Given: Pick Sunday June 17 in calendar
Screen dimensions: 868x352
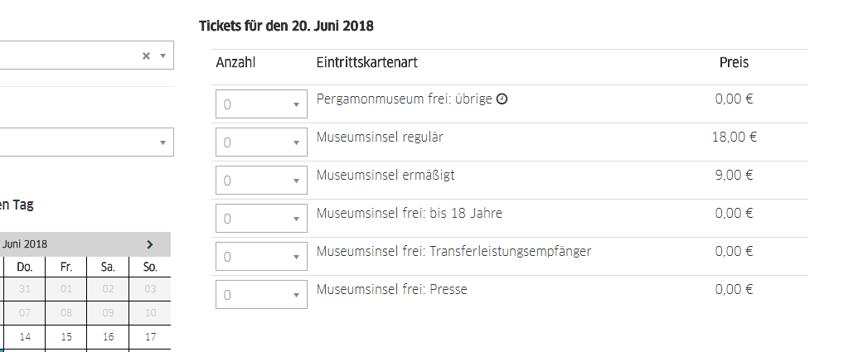Looking at the screenshot, I should click(150, 336).
